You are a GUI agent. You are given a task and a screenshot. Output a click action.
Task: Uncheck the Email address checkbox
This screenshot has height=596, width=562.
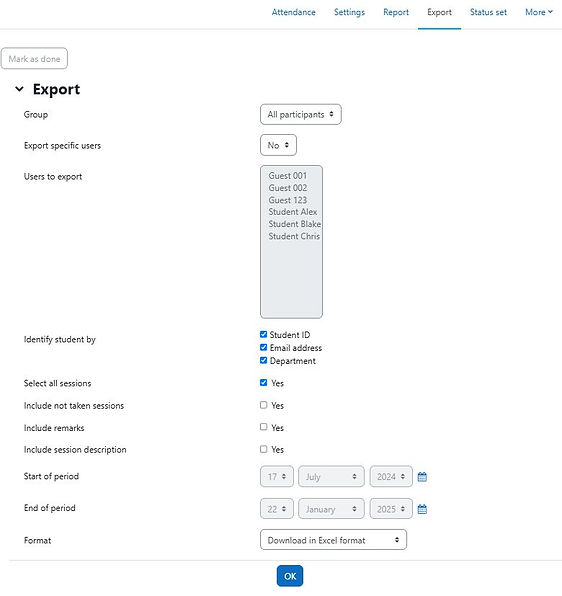click(x=263, y=347)
